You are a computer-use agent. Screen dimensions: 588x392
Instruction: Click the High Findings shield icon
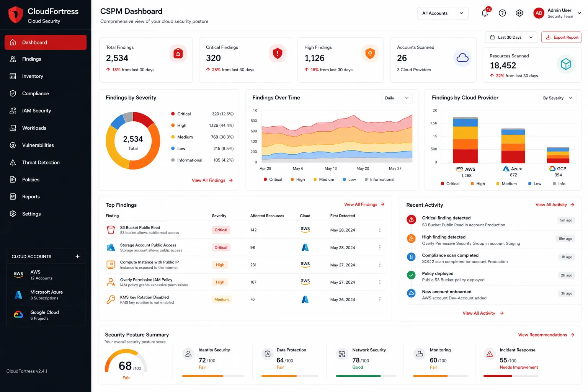point(370,54)
